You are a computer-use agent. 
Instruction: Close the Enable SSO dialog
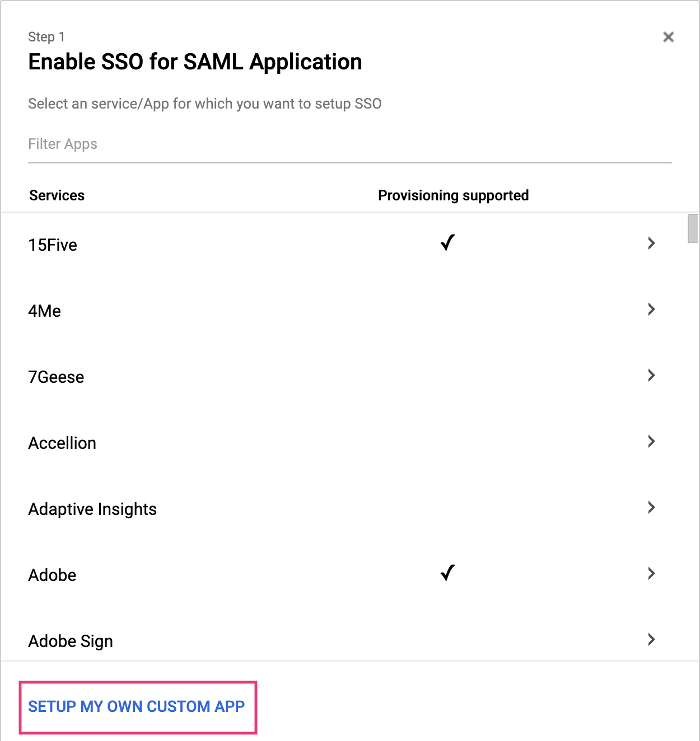[668, 37]
